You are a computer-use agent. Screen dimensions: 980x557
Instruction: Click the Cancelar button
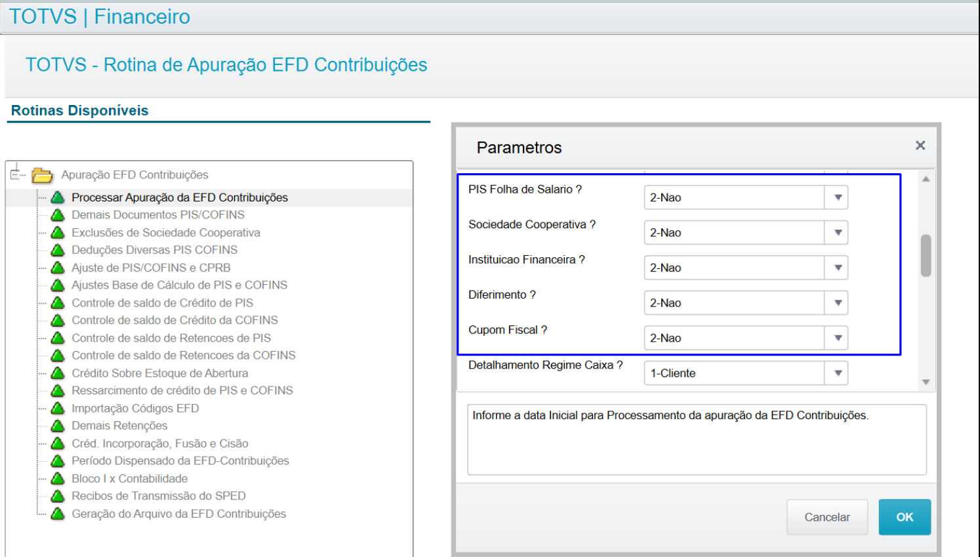[827, 517]
